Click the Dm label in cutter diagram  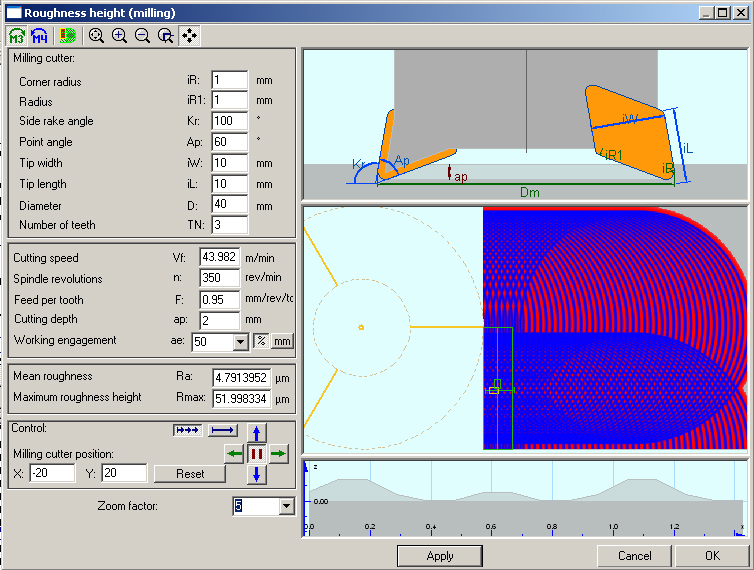[530, 192]
